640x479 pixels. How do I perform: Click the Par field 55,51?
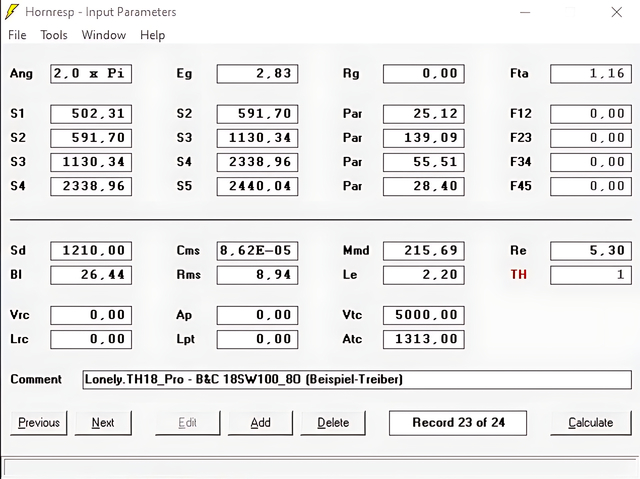pyautogui.click(x=424, y=162)
